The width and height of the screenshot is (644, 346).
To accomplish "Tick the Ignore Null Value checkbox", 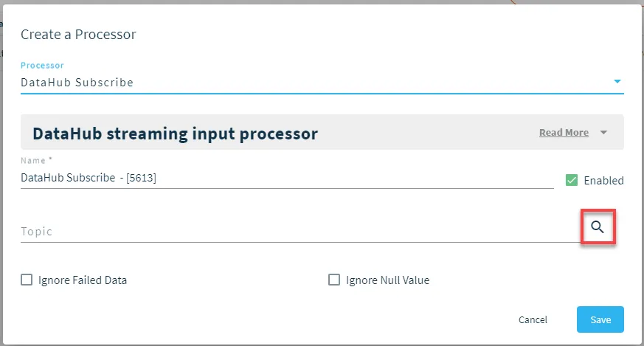I will click(334, 280).
